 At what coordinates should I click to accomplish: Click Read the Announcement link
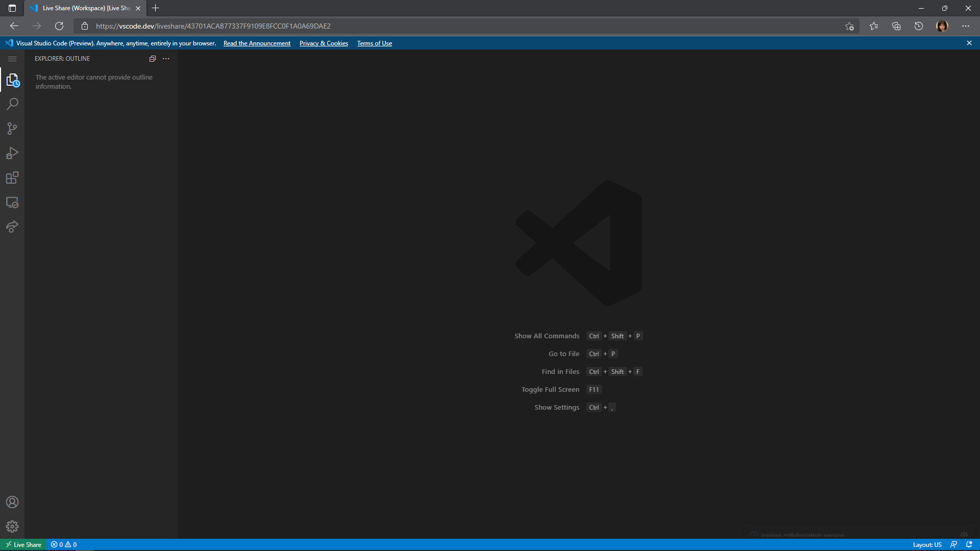[257, 43]
